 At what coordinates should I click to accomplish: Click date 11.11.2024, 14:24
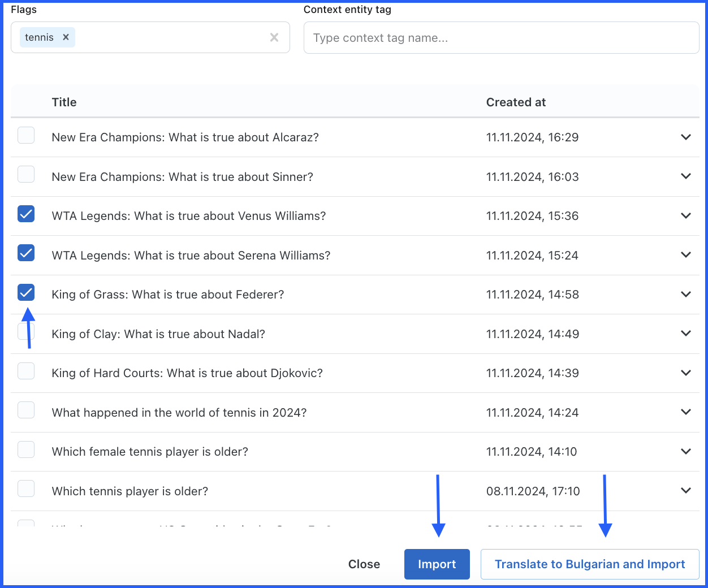click(x=532, y=413)
